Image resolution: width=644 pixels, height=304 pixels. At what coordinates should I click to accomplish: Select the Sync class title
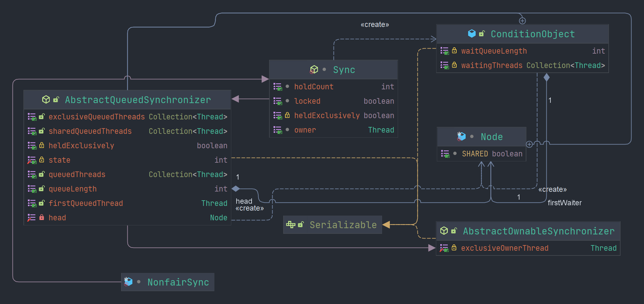[344, 70]
